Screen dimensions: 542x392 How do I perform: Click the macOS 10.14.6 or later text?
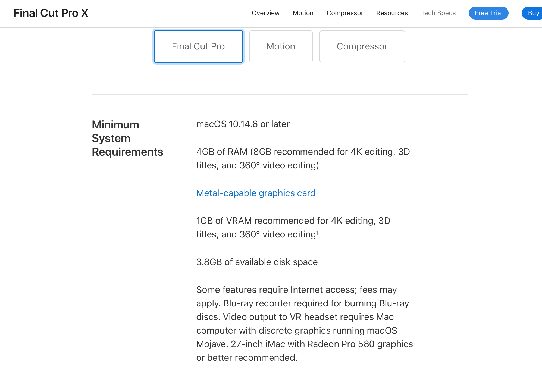pyautogui.click(x=243, y=124)
